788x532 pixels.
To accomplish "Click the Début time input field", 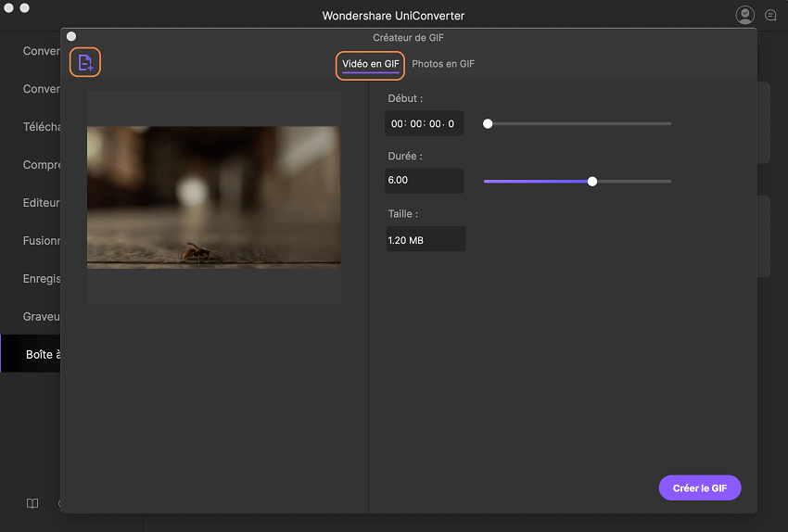I will click(x=425, y=123).
